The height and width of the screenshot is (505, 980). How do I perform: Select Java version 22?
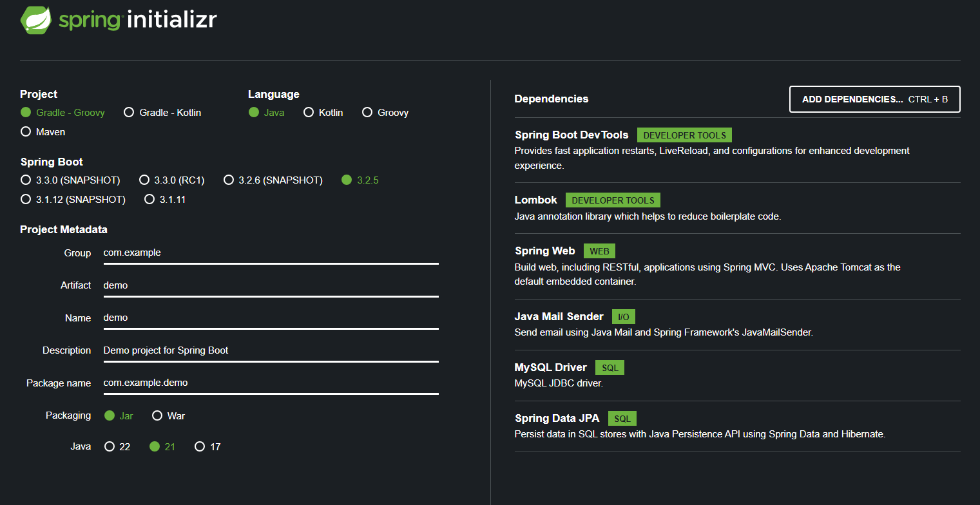(117, 446)
